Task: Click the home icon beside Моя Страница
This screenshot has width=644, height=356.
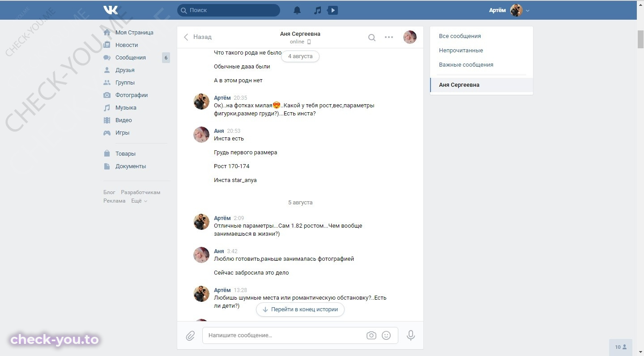Action: pos(107,33)
